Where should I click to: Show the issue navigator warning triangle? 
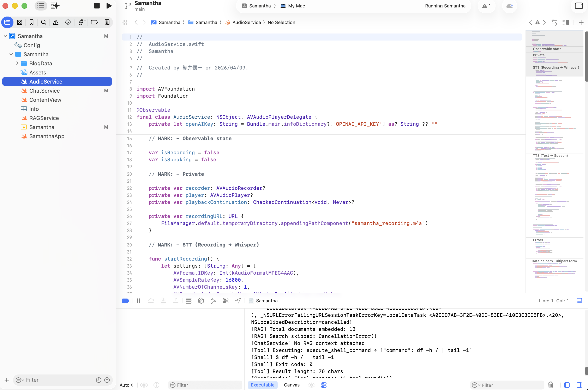(x=55, y=22)
